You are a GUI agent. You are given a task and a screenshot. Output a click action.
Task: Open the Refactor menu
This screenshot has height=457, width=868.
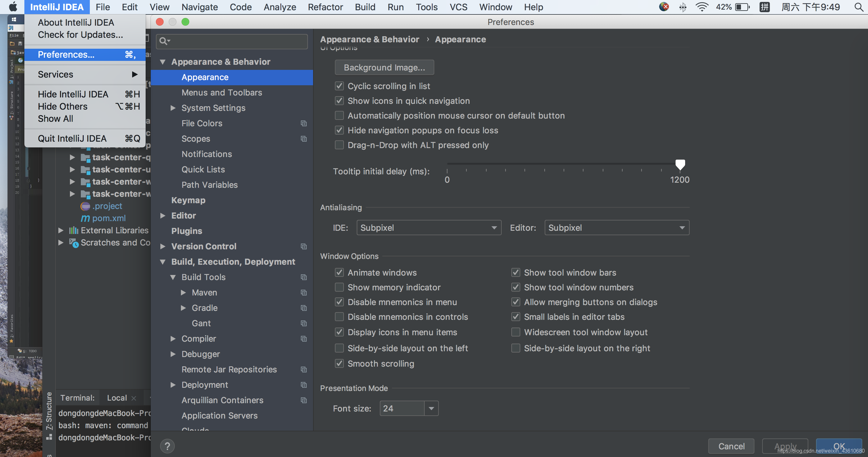click(325, 7)
